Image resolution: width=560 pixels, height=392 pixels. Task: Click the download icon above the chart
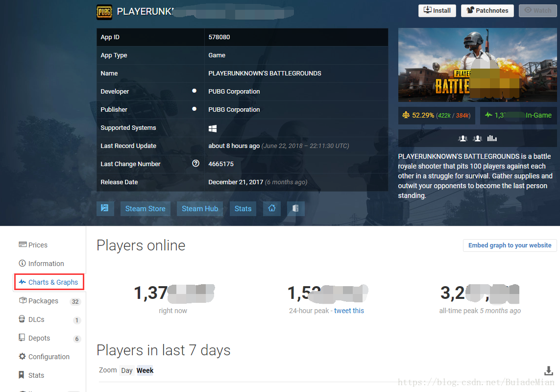point(549,371)
